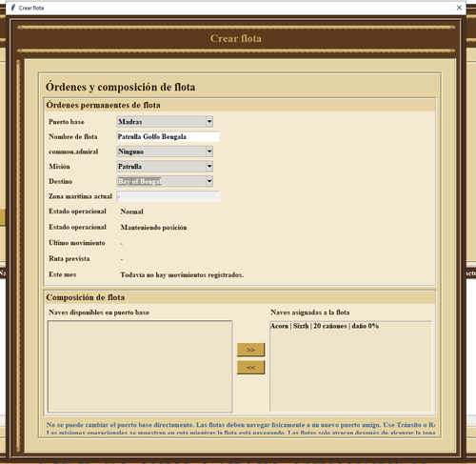The image size is (476, 464).
Task: Expand the common.admiral dropdown set to Ninguno
Action: coord(165,151)
